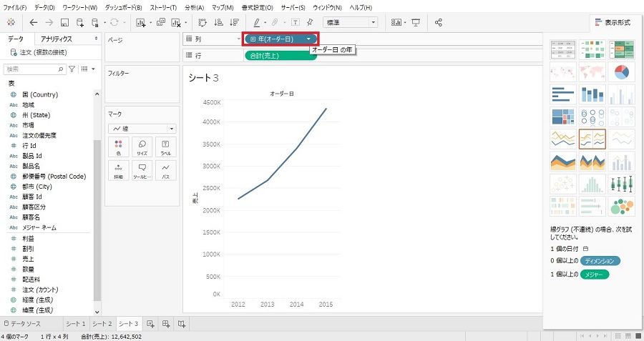
Task: Click the sort ascending toolbar icon
Action: [x=217, y=22]
